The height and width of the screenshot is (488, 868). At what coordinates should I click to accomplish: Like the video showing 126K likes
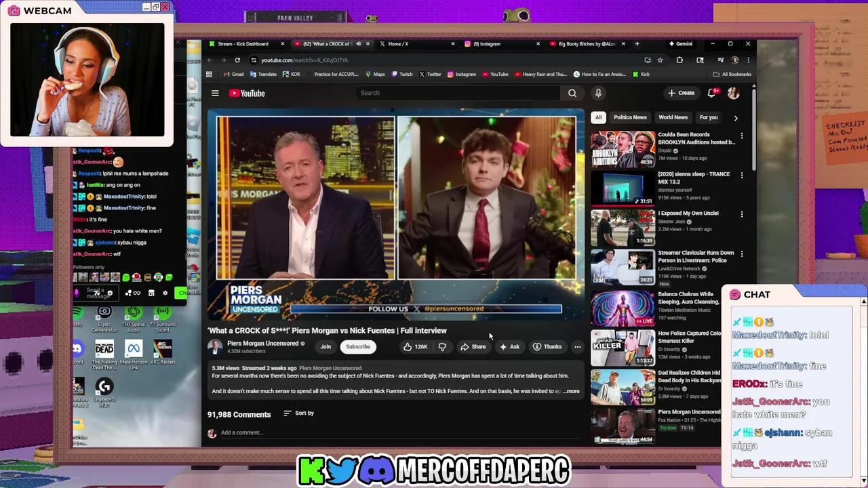pyautogui.click(x=415, y=347)
